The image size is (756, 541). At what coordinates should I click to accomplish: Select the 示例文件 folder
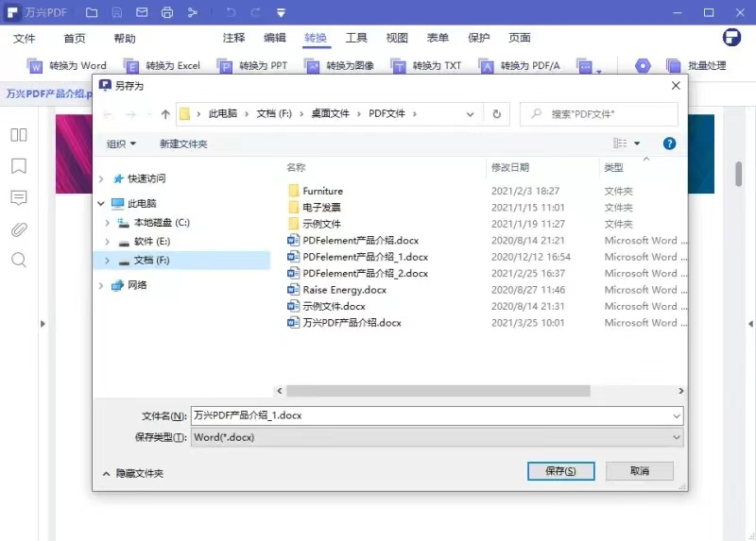pyautogui.click(x=321, y=224)
